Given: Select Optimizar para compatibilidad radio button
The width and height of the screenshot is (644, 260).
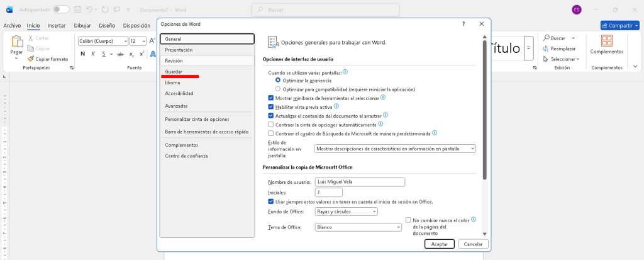Looking at the screenshot, I should click(278, 89).
